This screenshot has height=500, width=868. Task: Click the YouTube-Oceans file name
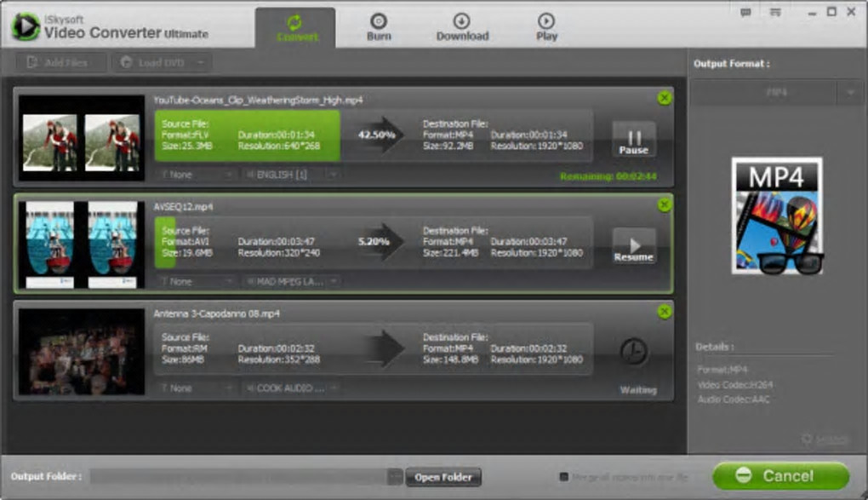[258, 101]
